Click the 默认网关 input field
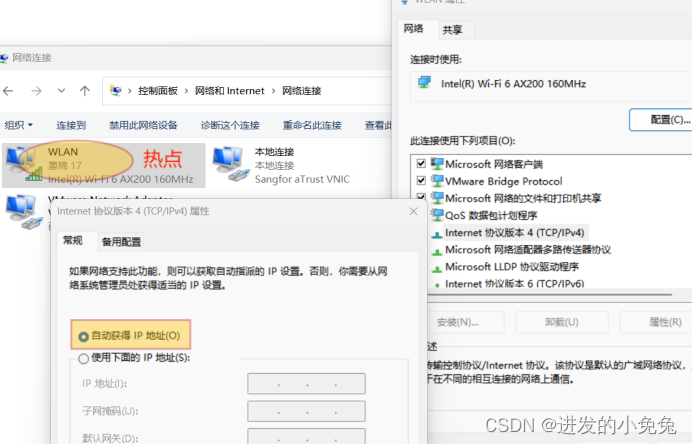Screen dimensions: 692x444 pos(306,436)
